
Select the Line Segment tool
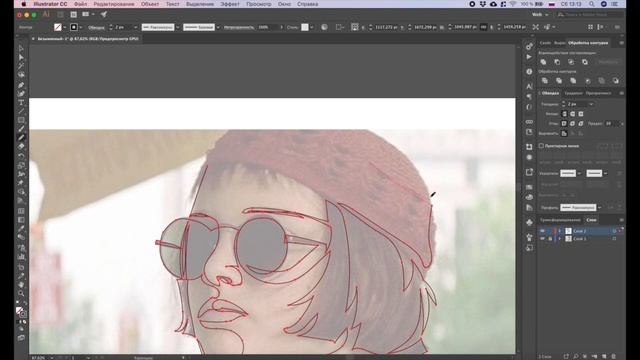pyautogui.click(x=21, y=111)
